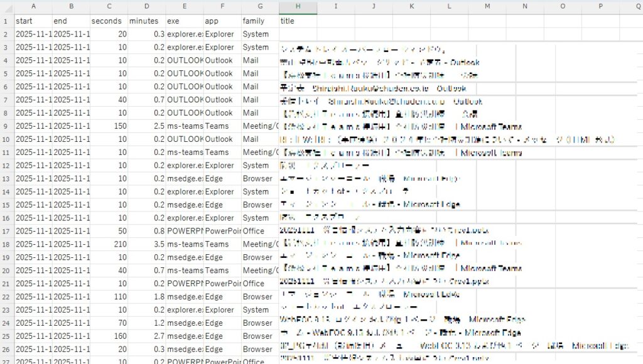This screenshot has height=364, width=643.
Task: Click the Select All corner of the sheet
Action: coord(6,6)
